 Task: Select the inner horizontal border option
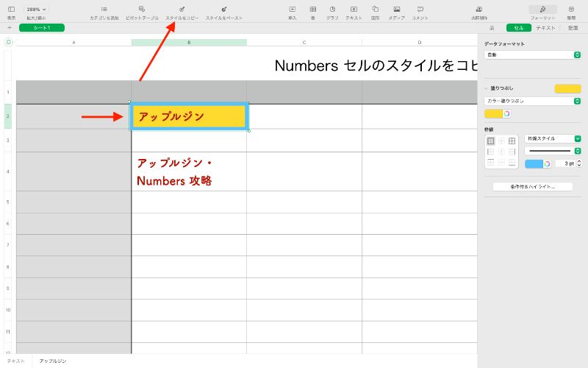pos(501,162)
